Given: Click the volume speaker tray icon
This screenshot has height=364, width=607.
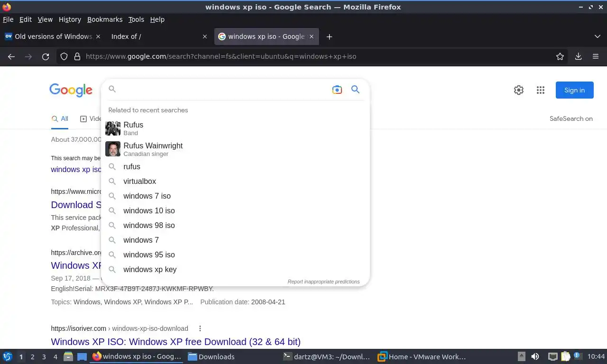Looking at the screenshot, I should [x=535, y=356].
